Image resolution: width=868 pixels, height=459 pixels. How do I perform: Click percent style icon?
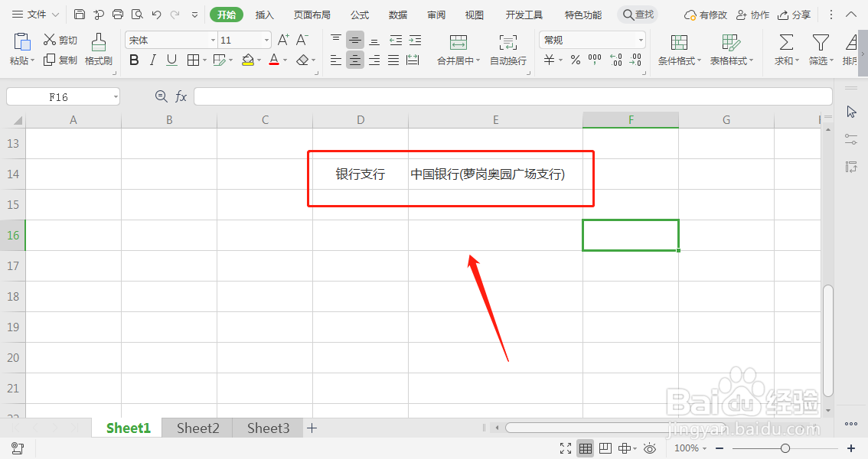(576, 60)
